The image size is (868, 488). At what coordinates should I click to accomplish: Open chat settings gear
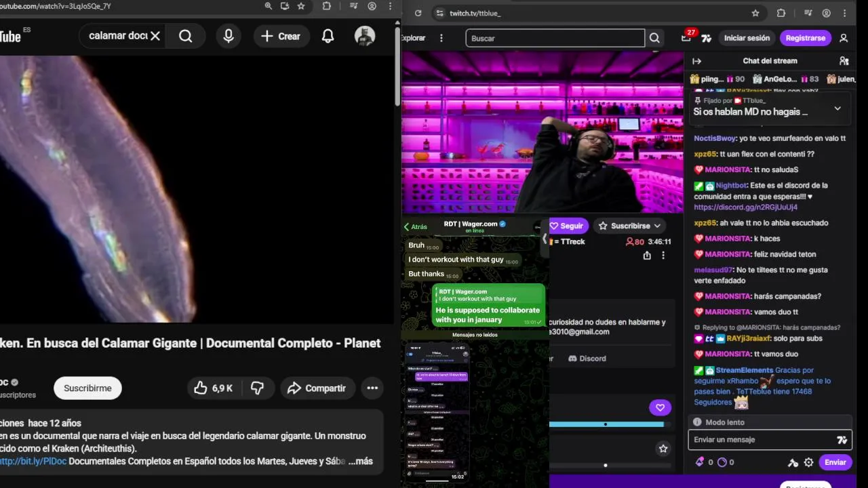(x=808, y=462)
